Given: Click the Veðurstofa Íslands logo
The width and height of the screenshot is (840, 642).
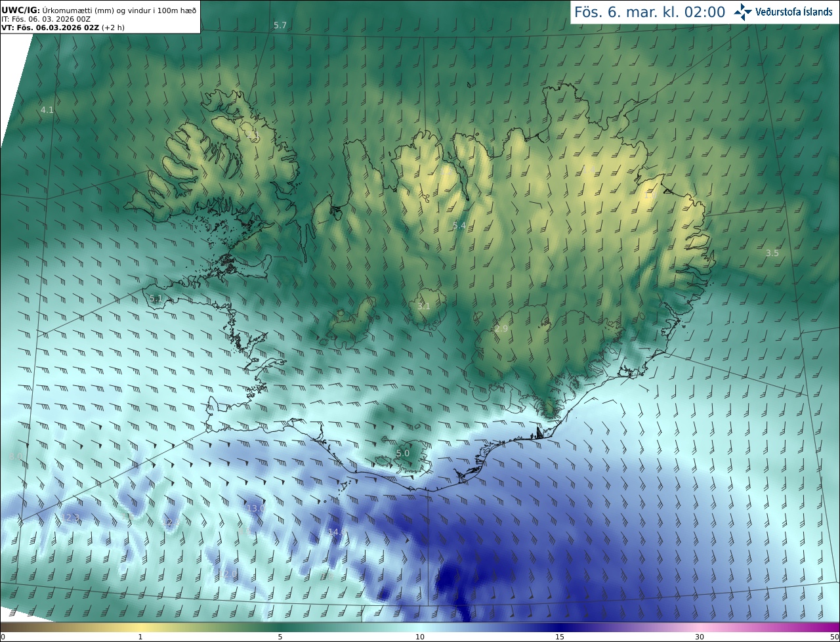Looking at the screenshot, I should pyautogui.click(x=783, y=12).
